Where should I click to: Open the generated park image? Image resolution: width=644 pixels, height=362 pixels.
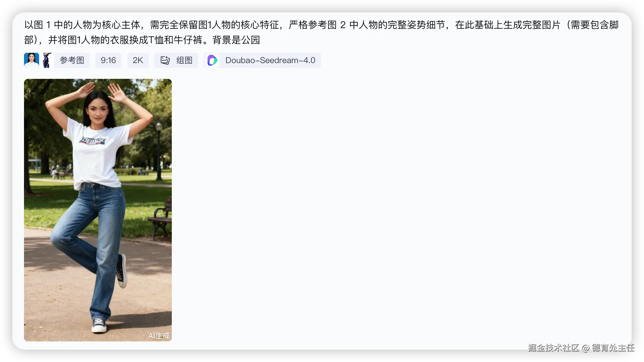click(98, 210)
